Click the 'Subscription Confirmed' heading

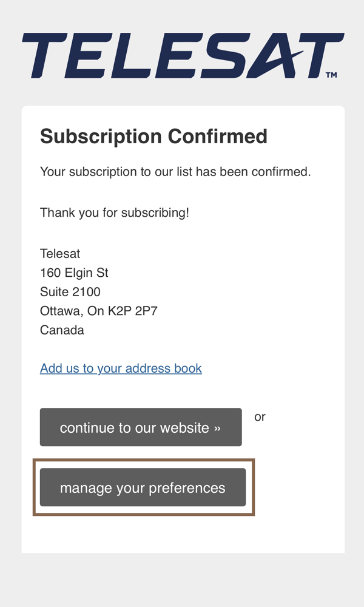[153, 136]
